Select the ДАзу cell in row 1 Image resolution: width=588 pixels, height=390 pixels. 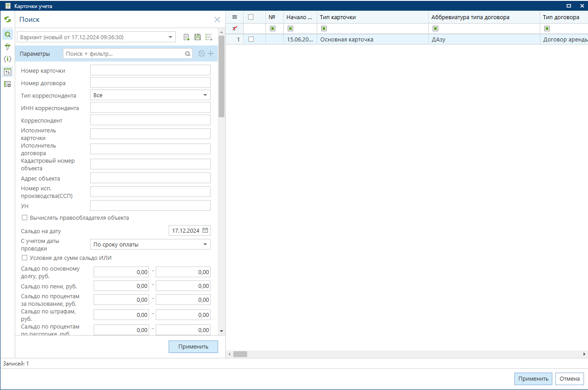tap(484, 39)
